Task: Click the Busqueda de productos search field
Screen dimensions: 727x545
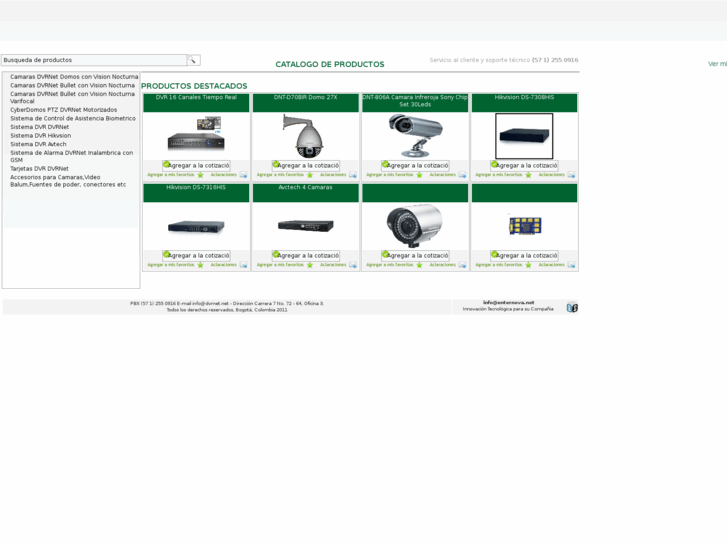Action: [94, 60]
